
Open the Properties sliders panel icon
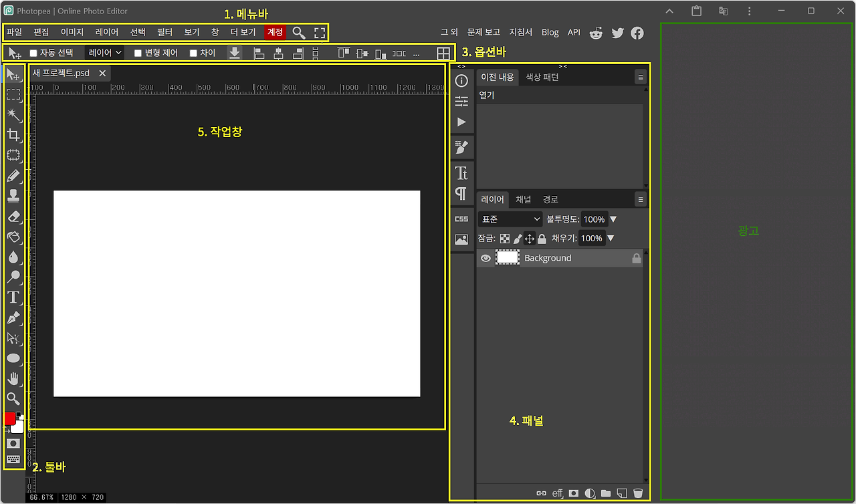461,102
